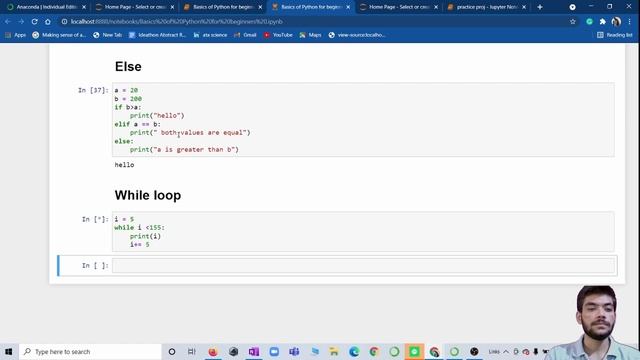This screenshot has height=360, width=640.
Task: Open the orange-highlighted green app on taskbar
Action: 414,351
